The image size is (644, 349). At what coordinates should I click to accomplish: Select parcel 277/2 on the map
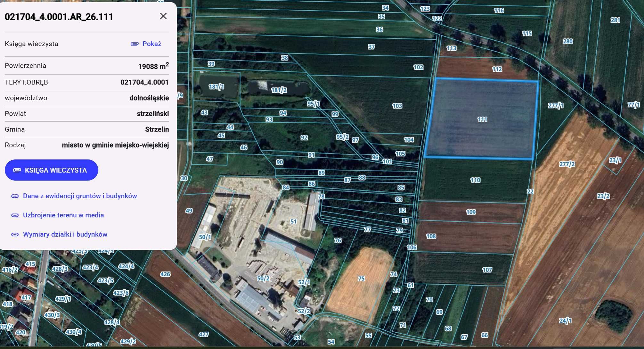tap(567, 164)
